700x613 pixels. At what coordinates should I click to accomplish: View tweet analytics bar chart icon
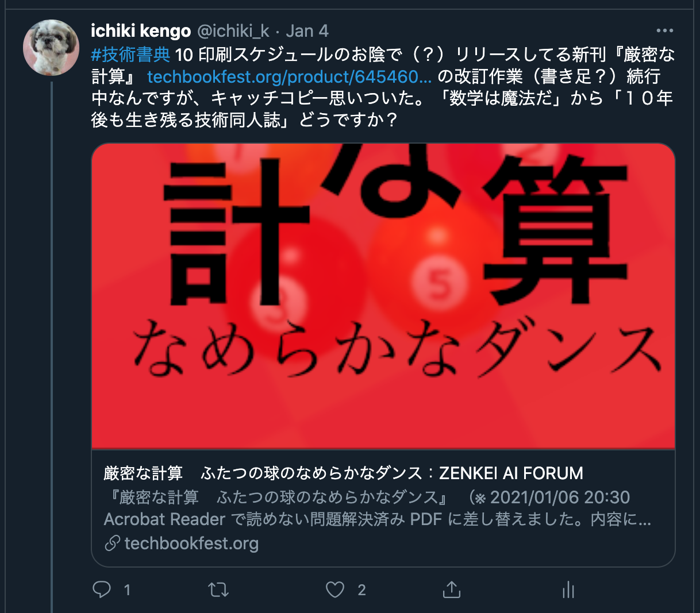568,589
